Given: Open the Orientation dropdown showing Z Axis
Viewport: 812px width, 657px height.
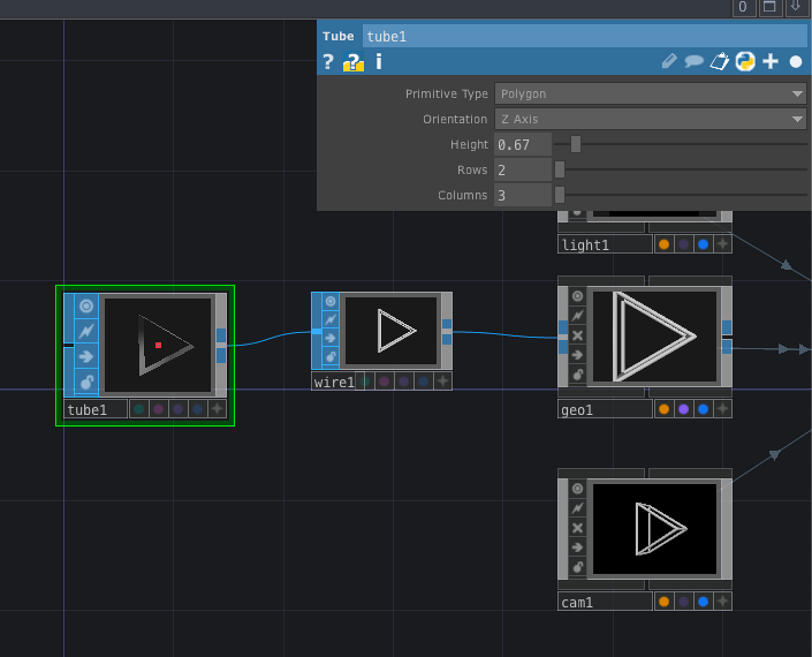Looking at the screenshot, I should tap(650, 119).
